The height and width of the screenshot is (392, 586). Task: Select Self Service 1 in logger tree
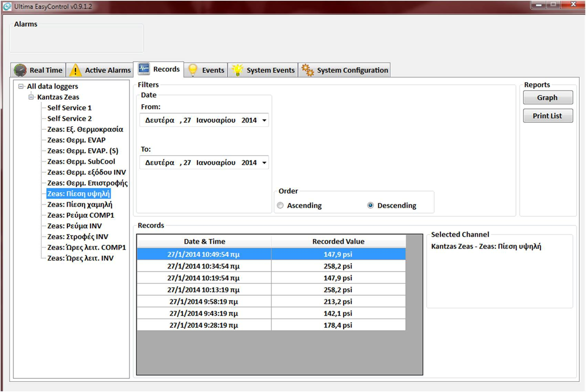point(69,108)
